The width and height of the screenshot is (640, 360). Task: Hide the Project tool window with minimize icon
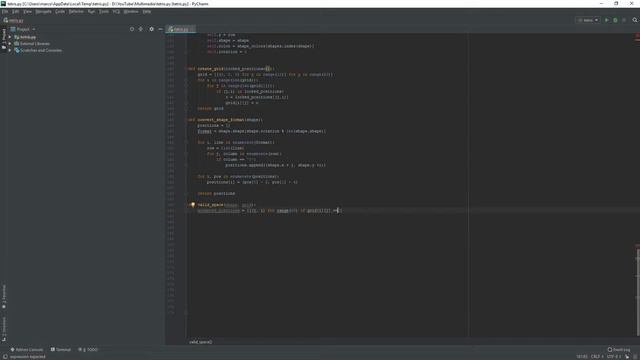160,29
